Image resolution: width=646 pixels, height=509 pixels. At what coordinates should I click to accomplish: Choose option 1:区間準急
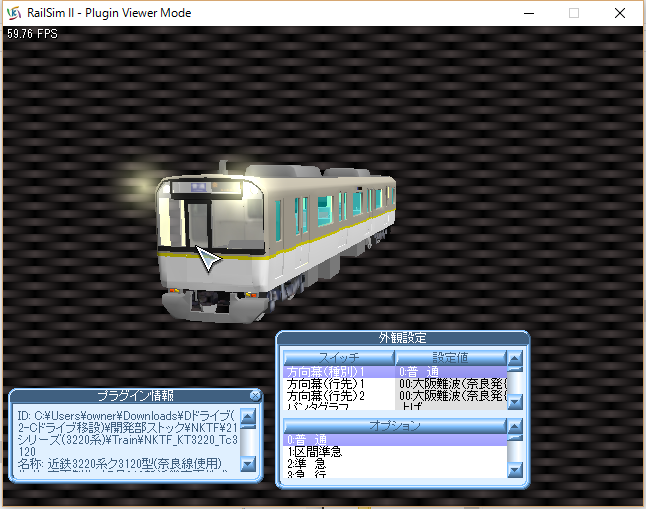(x=395, y=452)
